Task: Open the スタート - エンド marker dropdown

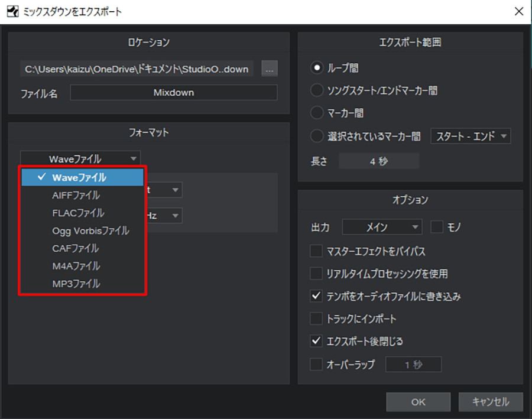Action: click(x=471, y=136)
